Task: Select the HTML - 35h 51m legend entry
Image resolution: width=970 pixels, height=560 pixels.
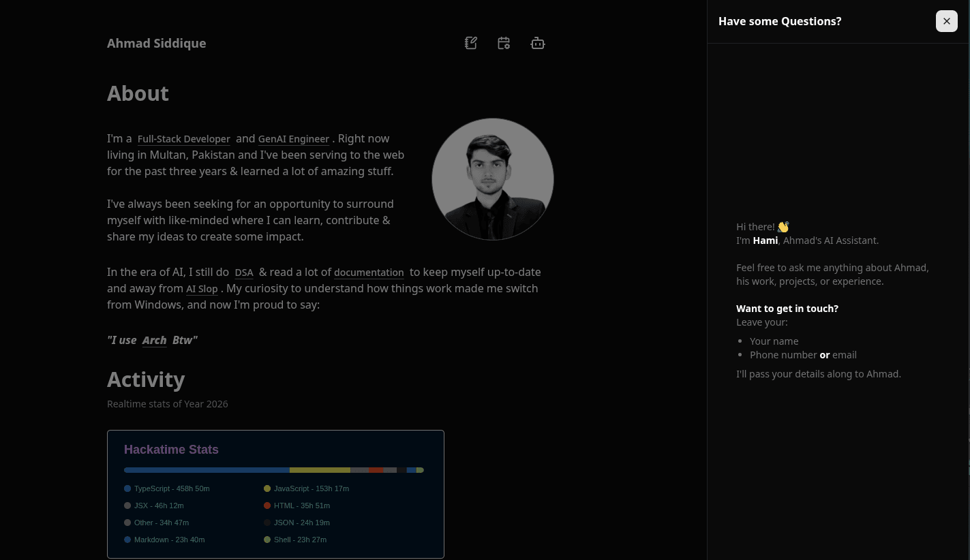Action: (297, 505)
